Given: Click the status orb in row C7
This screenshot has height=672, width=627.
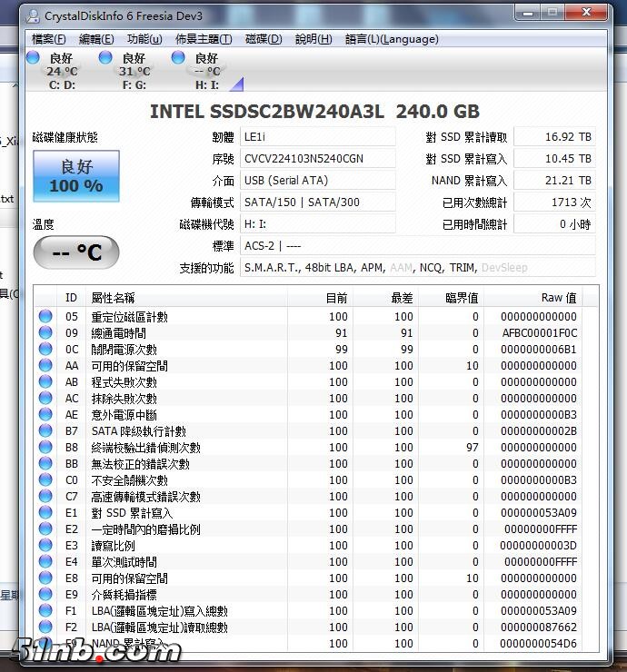Looking at the screenshot, I should click(x=45, y=496).
